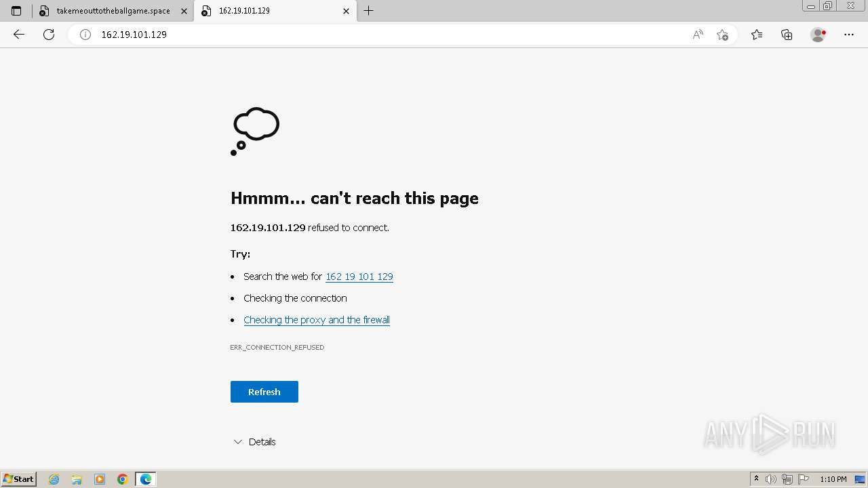Expand the Details section
This screenshot has height=488, width=868.
click(254, 442)
